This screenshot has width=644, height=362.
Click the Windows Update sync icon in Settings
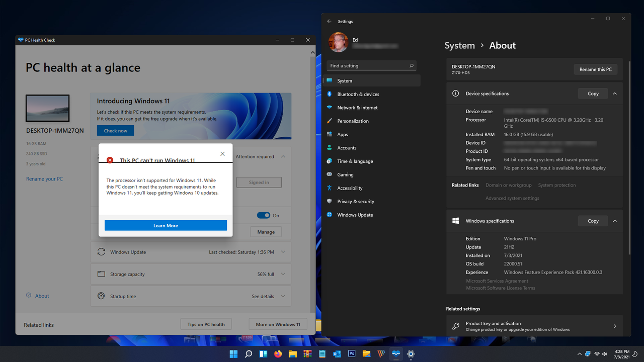coord(330,215)
